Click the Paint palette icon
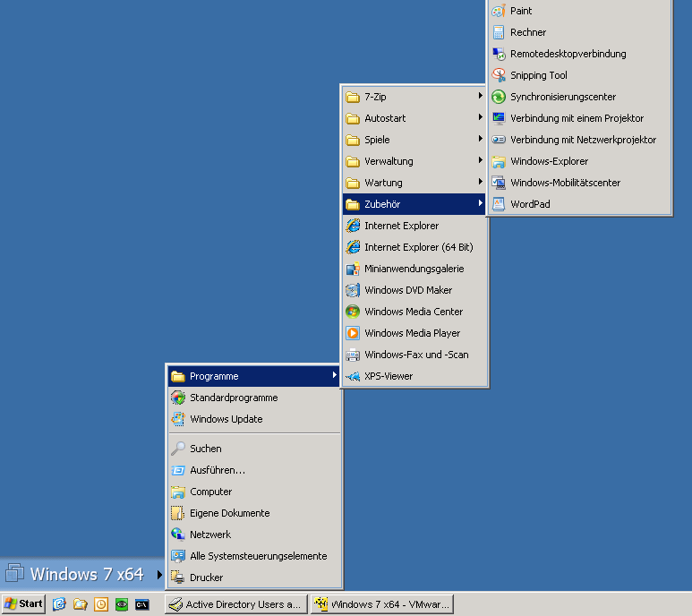Image resolution: width=692 pixels, height=616 pixels. (x=499, y=11)
